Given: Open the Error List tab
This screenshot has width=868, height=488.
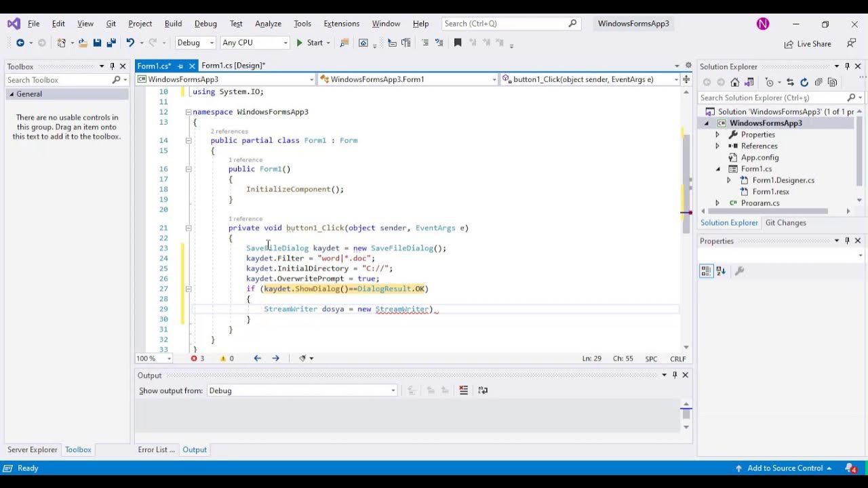Looking at the screenshot, I should tap(156, 449).
